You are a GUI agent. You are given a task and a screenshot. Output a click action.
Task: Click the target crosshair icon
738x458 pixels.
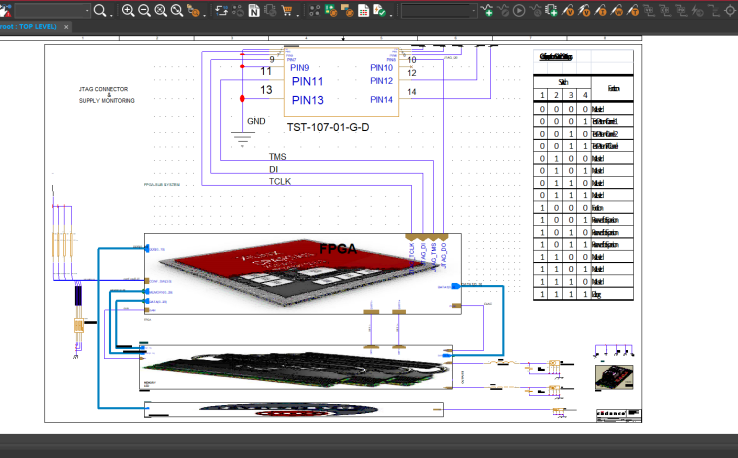(x=730, y=10)
